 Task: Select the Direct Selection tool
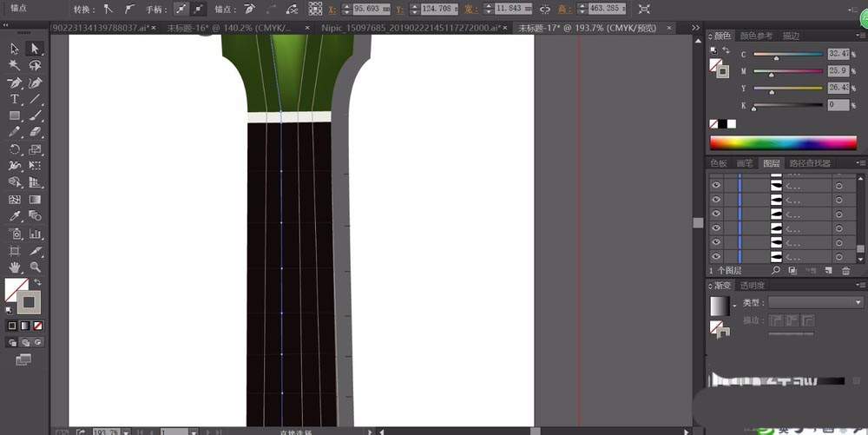pyautogui.click(x=35, y=49)
